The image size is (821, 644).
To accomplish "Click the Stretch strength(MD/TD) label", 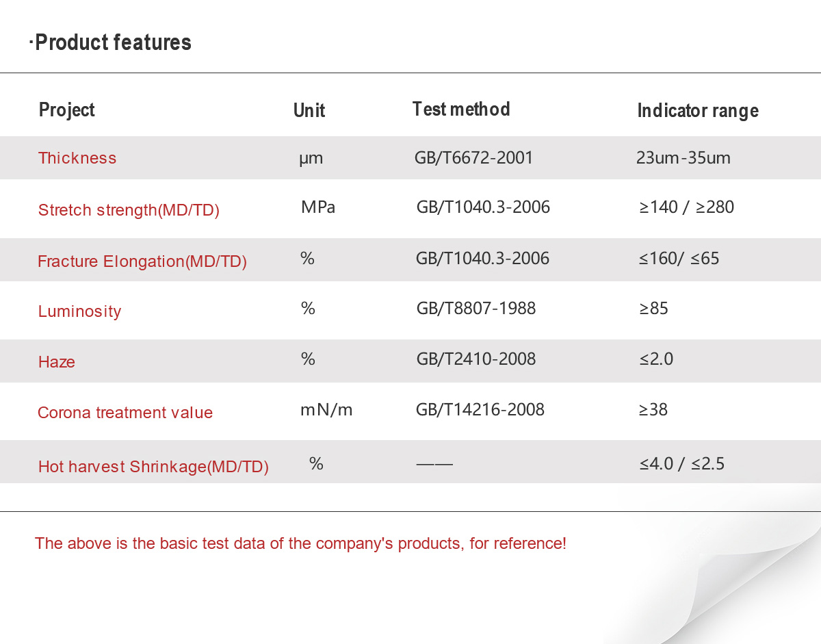I will 129,210.
